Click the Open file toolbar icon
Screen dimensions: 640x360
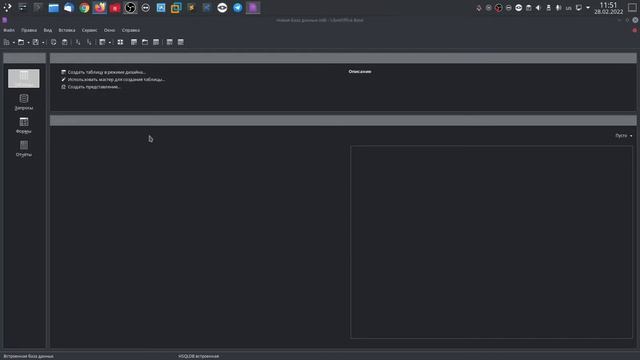(x=21, y=42)
